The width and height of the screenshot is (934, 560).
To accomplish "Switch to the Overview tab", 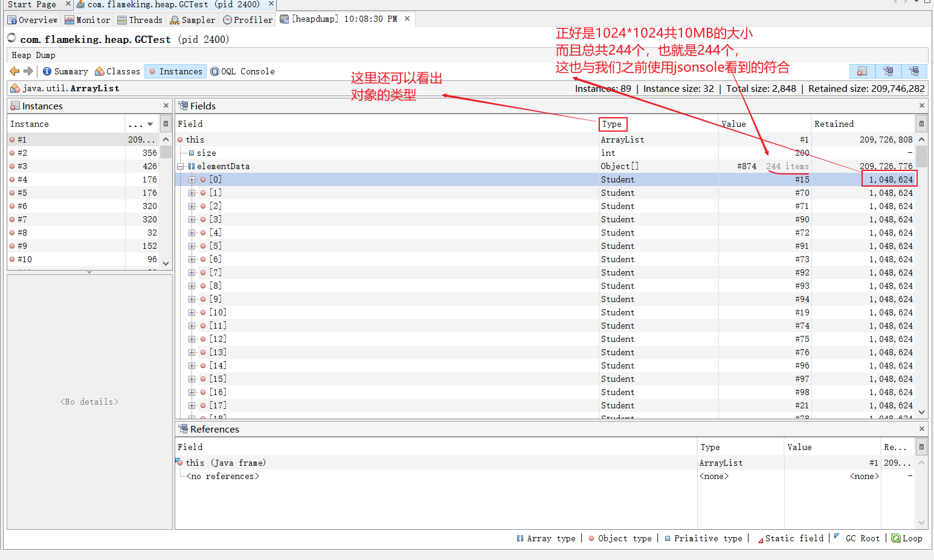I will (x=33, y=20).
